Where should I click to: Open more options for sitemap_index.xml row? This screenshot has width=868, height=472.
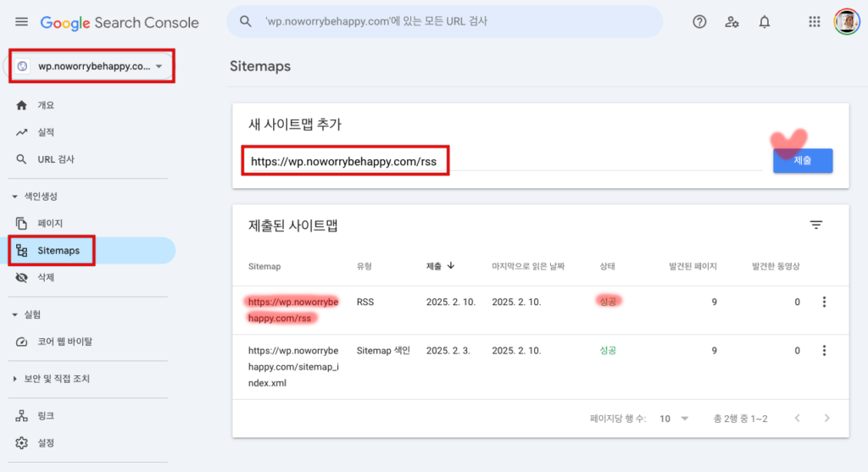click(824, 351)
